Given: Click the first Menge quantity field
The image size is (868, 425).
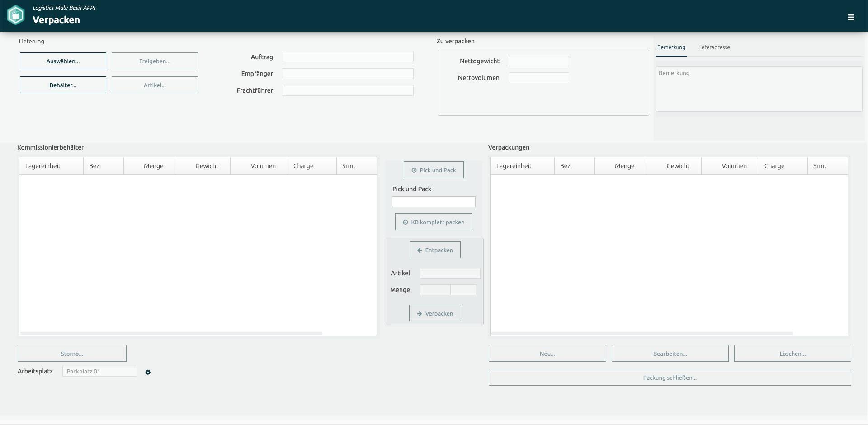Looking at the screenshot, I should 434,290.
